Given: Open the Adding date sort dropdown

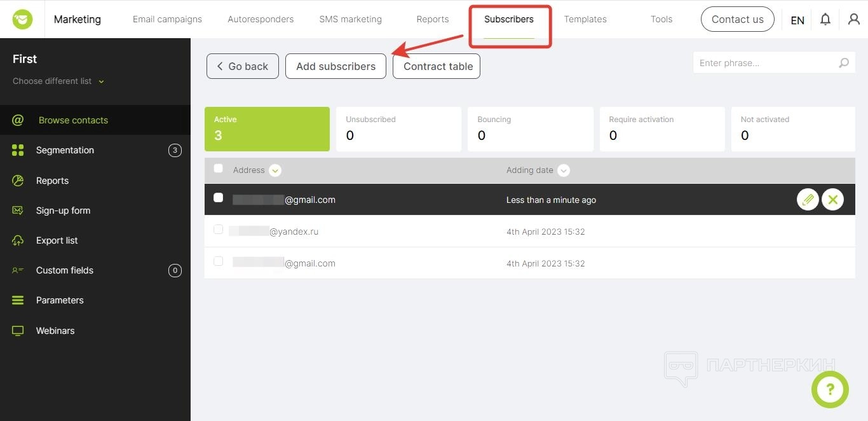Looking at the screenshot, I should tap(564, 170).
